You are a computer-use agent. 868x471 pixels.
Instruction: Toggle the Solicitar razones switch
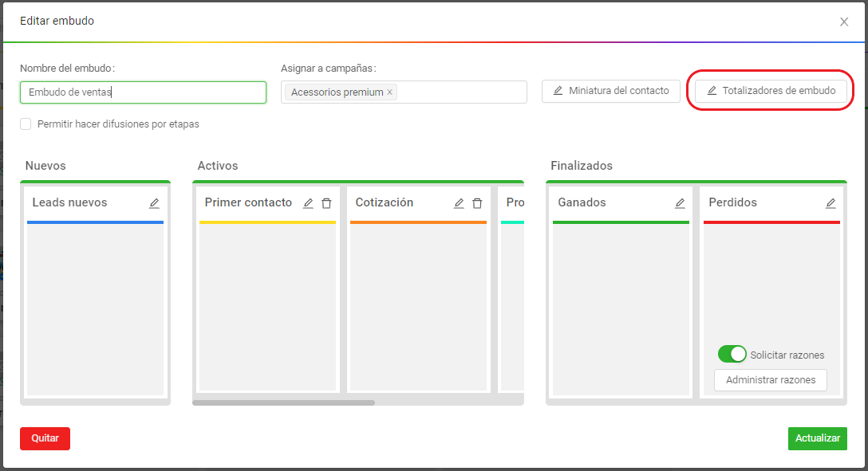pos(732,355)
